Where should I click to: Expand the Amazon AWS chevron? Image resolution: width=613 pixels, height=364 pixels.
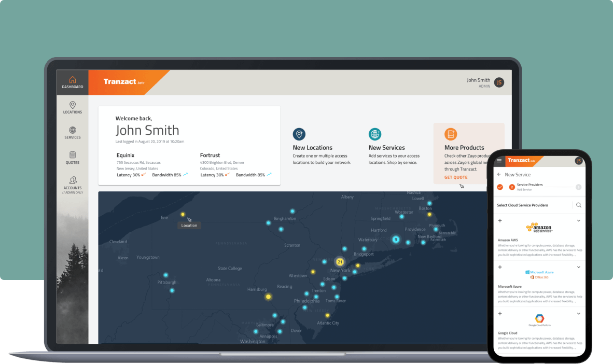[x=579, y=220]
